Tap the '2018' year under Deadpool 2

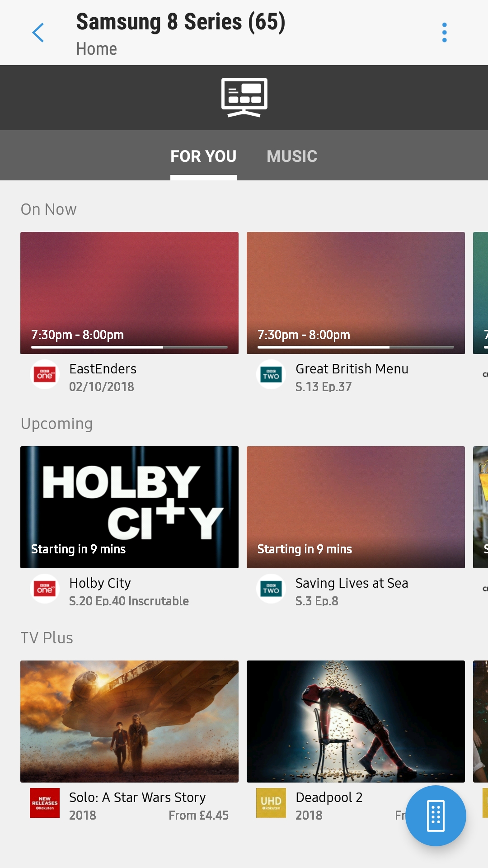309,815
